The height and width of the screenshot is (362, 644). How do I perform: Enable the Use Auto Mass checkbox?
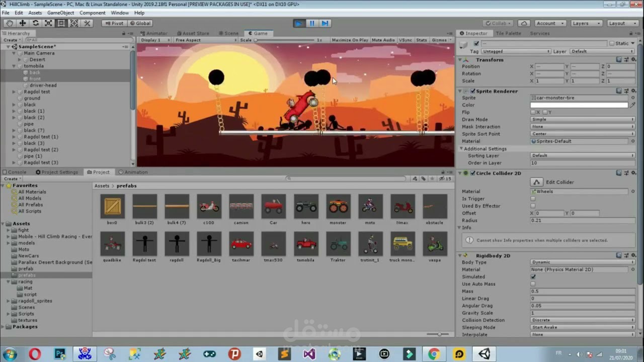[x=533, y=284]
